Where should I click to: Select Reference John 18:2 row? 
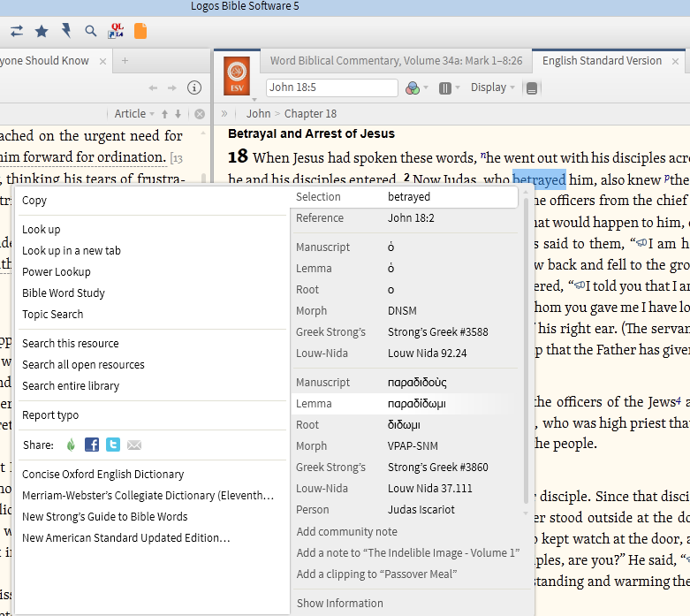405,218
